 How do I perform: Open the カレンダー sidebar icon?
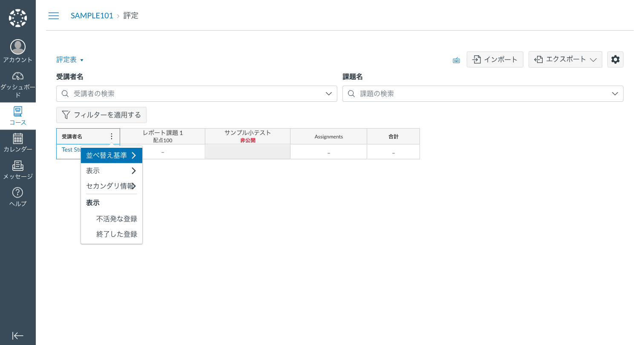17,138
